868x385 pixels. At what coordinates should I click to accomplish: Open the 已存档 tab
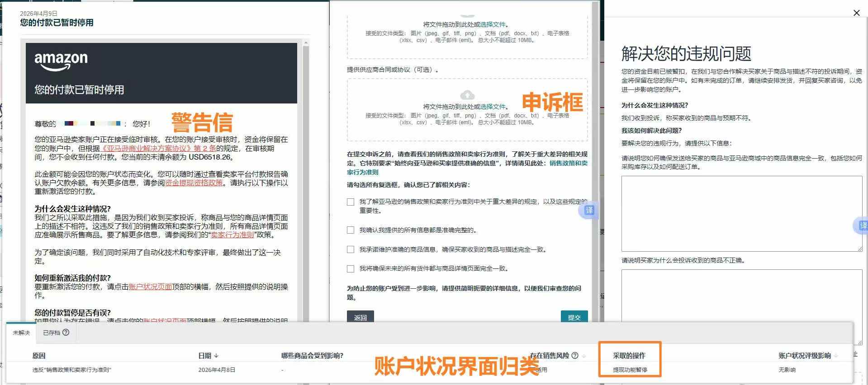pyautogui.click(x=51, y=333)
